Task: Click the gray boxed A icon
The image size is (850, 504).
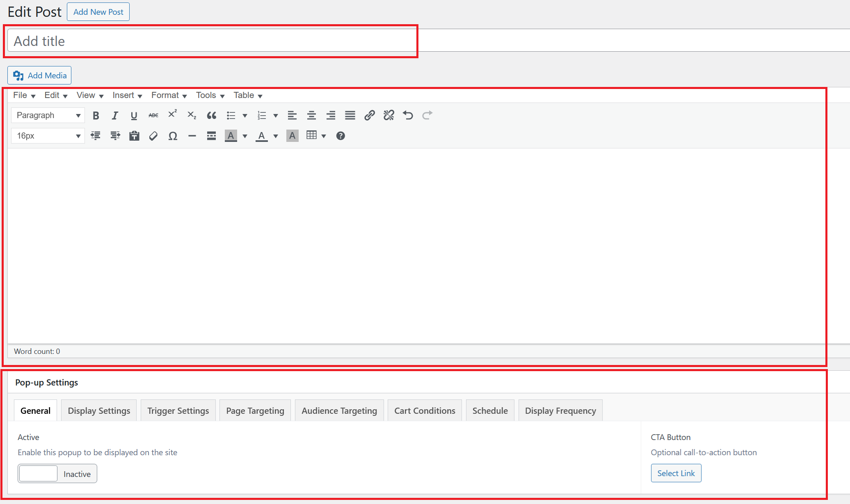Action: pyautogui.click(x=292, y=136)
